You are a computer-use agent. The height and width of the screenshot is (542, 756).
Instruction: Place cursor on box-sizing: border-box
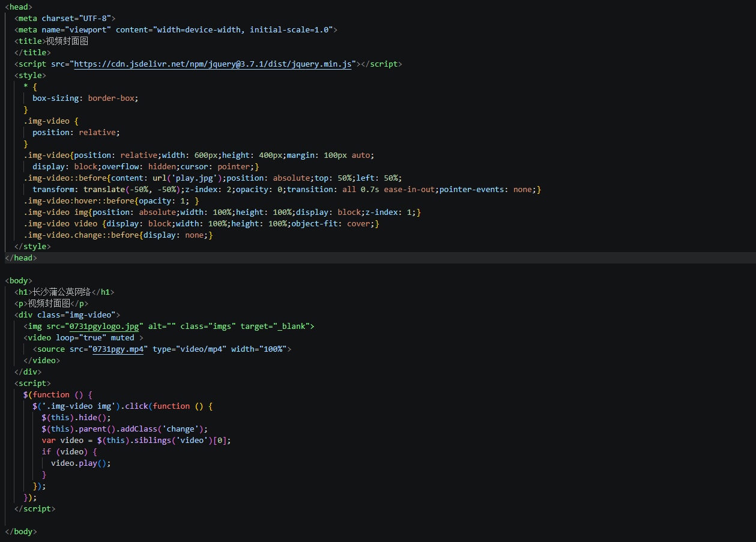pos(85,98)
